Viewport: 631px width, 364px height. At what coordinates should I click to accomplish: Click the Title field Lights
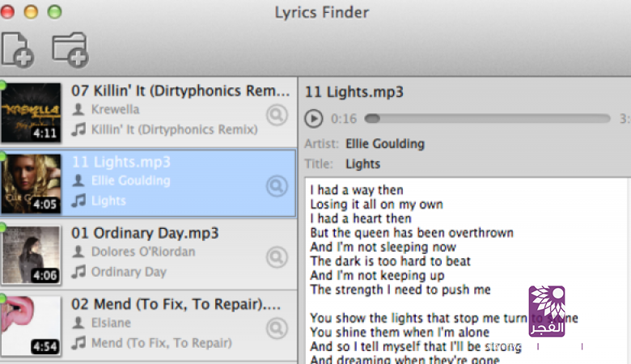[362, 163]
